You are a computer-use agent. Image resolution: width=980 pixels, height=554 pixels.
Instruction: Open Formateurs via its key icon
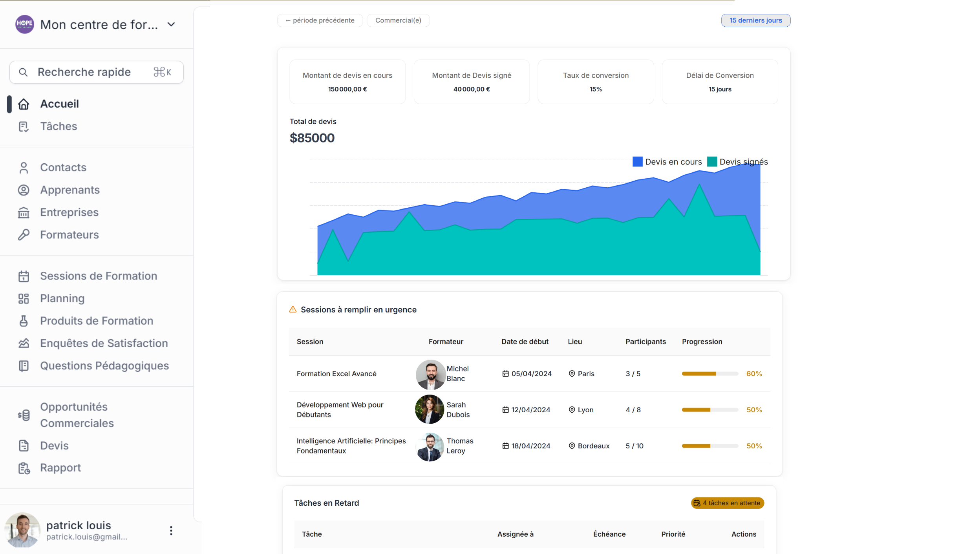pyautogui.click(x=24, y=235)
